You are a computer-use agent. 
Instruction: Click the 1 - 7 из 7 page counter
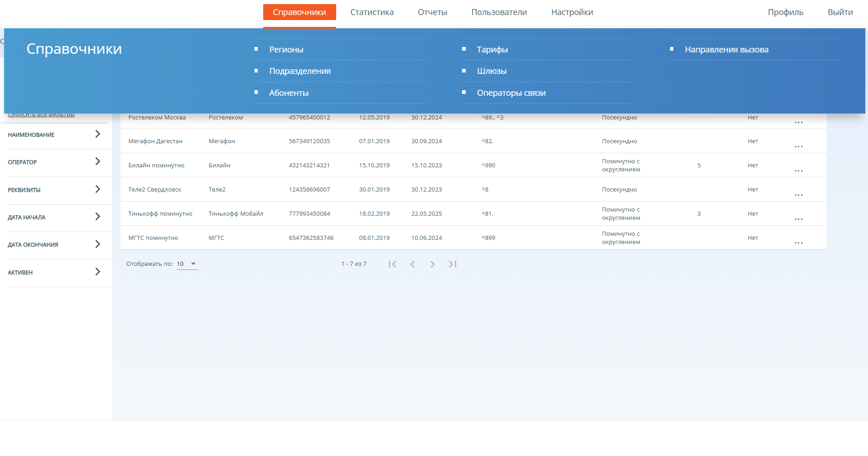353,264
